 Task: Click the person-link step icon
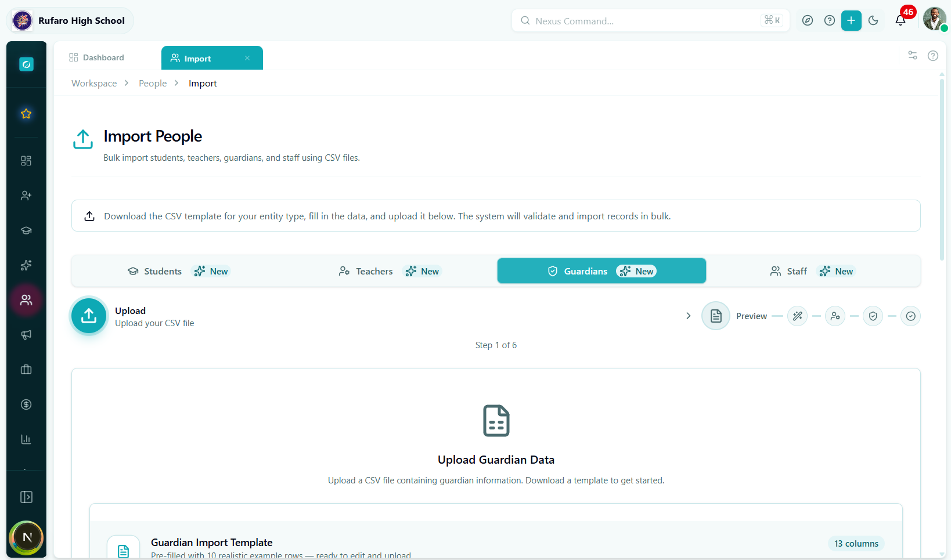tap(835, 316)
